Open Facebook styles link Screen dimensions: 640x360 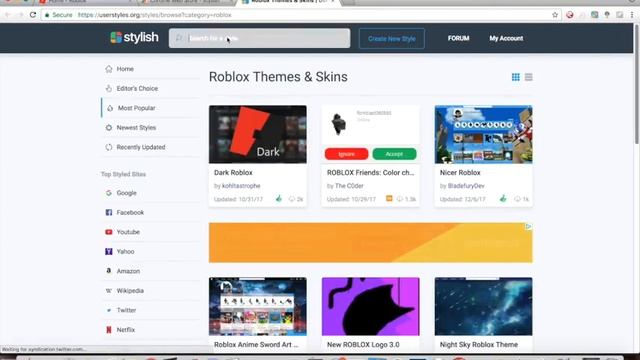tap(130, 212)
